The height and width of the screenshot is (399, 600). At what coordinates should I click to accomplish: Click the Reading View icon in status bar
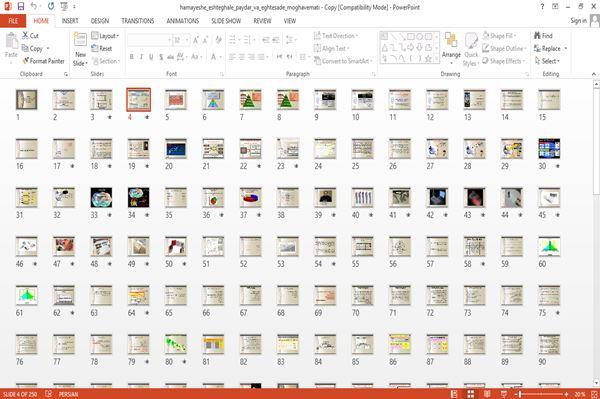click(487, 394)
